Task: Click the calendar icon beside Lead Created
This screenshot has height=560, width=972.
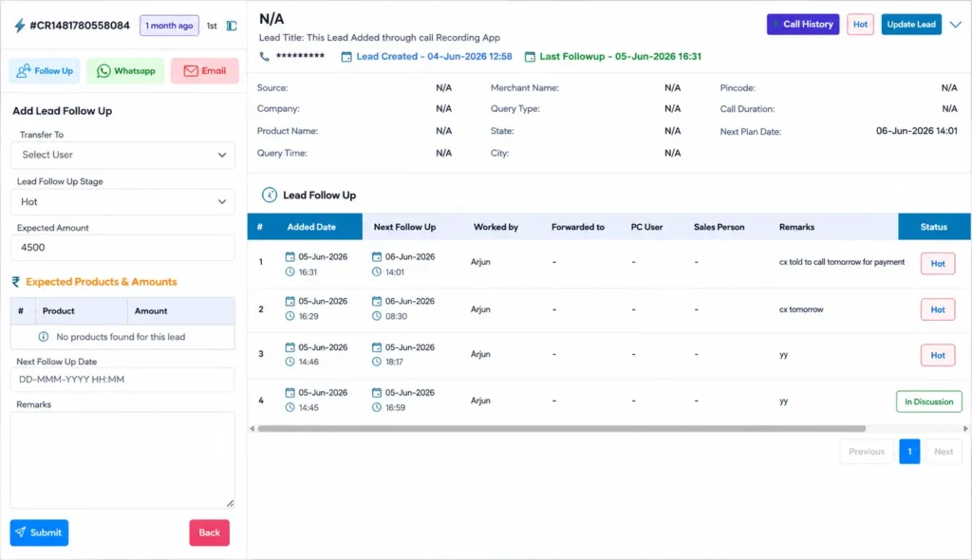Action: click(x=346, y=56)
